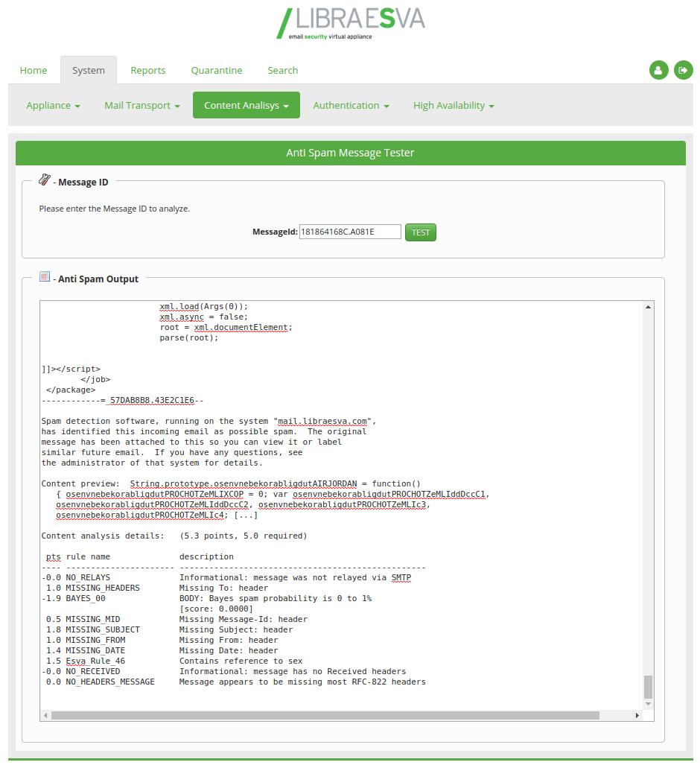The width and height of the screenshot is (700, 765).
Task: Open the Appliance dropdown
Action: (53, 105)
